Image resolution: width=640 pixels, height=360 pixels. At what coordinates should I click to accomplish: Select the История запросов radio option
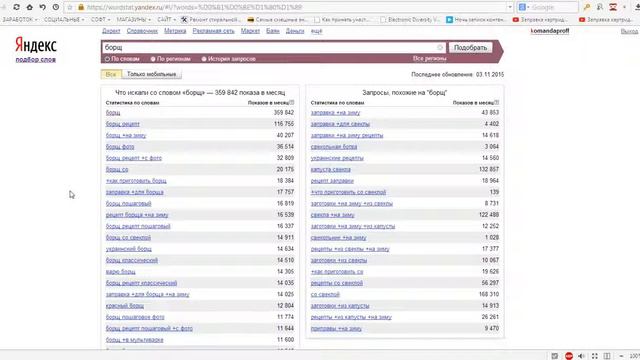coord(229,59)
